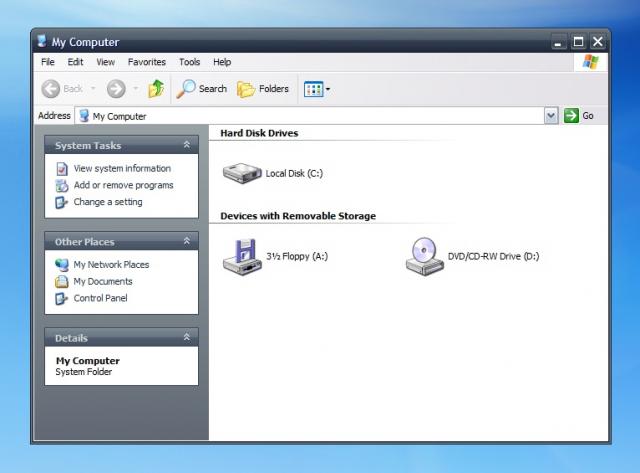Click the Forward arrow button

point(116,89)
